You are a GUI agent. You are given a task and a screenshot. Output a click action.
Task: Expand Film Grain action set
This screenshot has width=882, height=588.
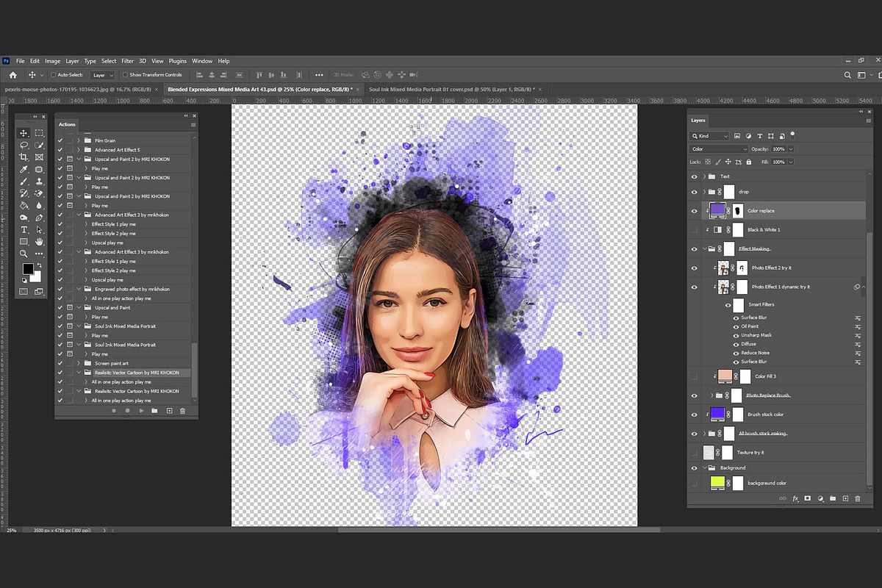click(x=79, y=140)
